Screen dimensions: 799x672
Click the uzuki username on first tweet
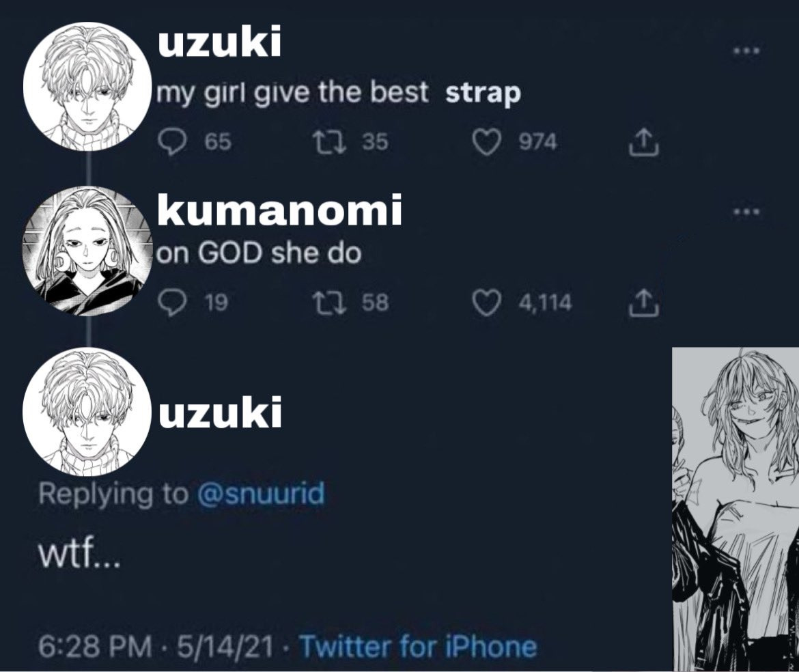click(220, 42)
